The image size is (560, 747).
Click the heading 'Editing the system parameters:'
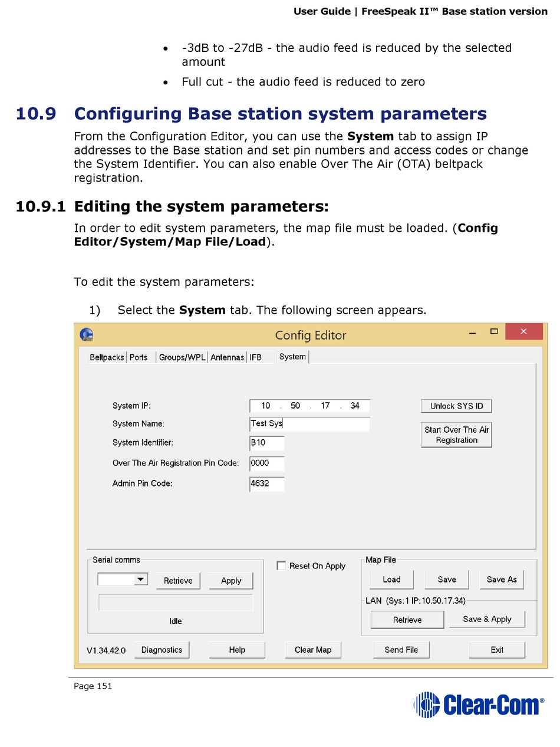pyautogui.click(x=201, y=207)
